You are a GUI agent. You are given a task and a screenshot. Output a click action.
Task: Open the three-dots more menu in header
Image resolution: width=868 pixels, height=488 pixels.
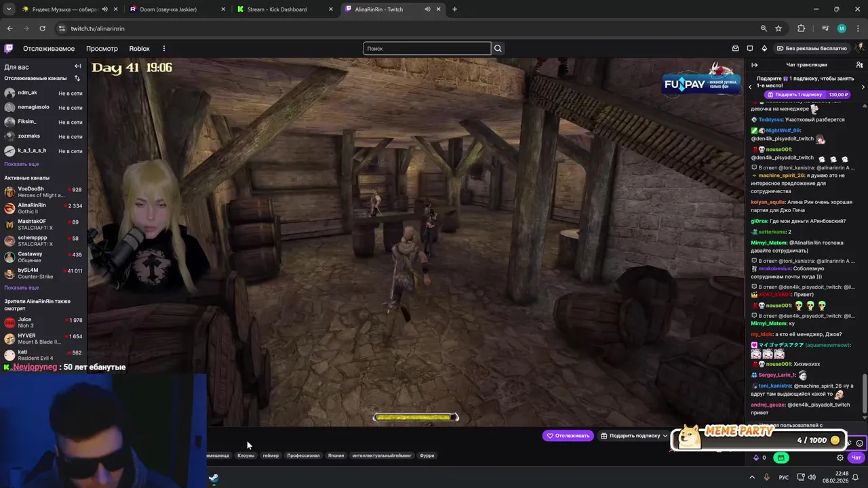click(163, 48)
